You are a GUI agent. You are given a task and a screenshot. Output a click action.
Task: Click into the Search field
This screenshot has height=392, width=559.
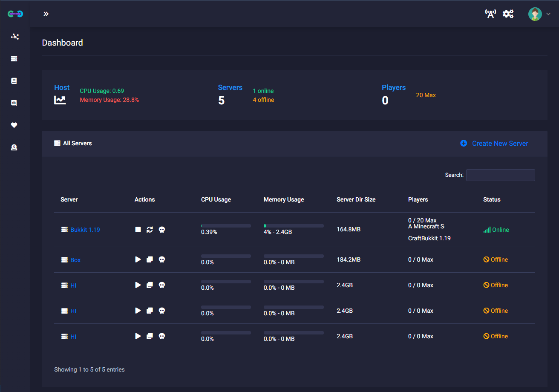[500, 175]
